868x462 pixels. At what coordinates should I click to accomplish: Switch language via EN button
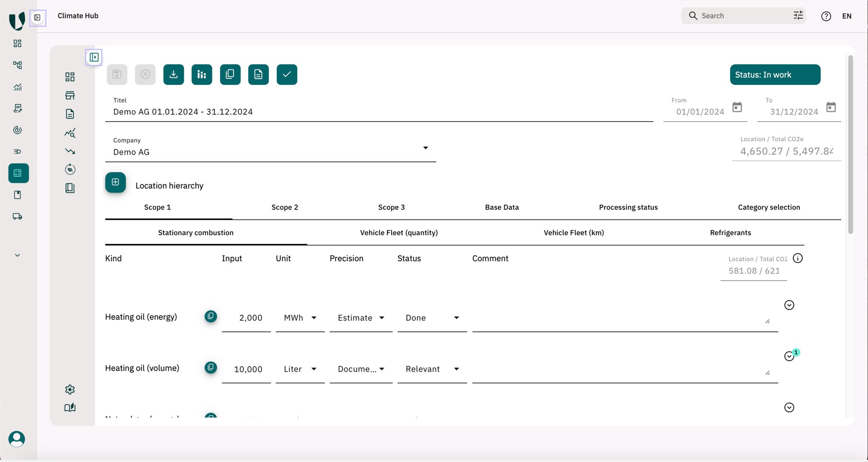pyautogui.click(x=847, y=16)
